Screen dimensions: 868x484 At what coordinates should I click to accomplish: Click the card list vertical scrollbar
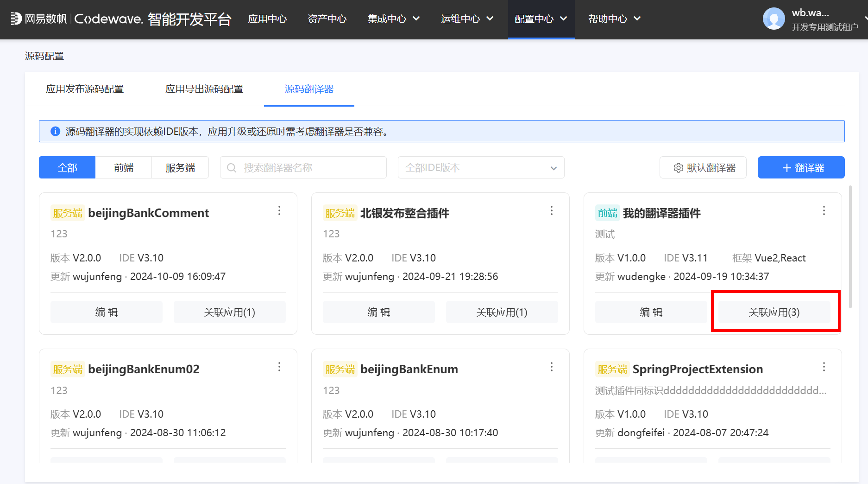(850, 247)
